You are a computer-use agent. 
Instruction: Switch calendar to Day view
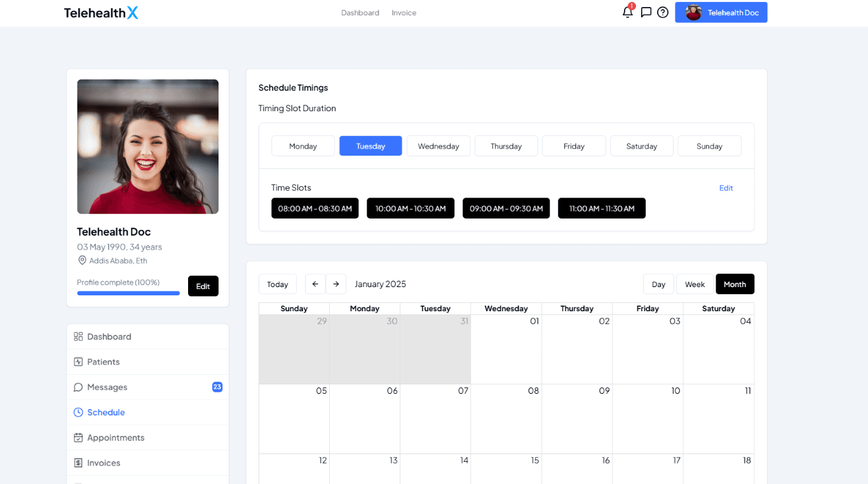coord(658,284)
